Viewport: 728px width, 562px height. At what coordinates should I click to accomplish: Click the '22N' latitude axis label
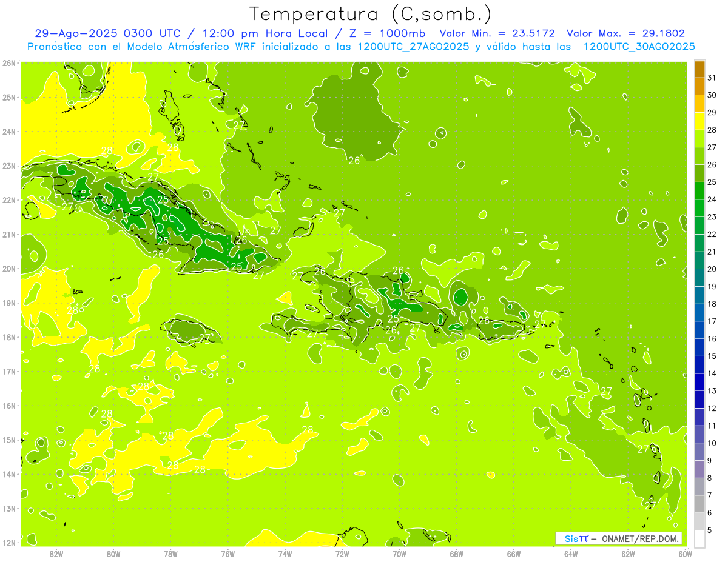pos(8,200)
